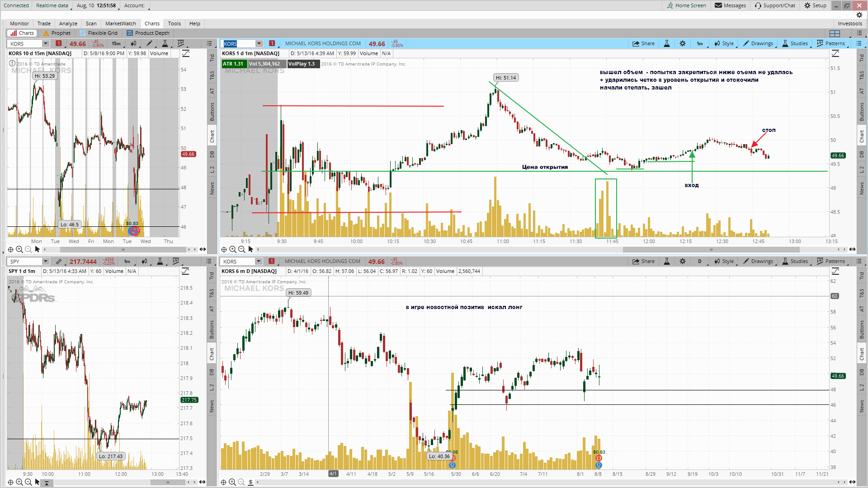Image resolution: width=868 pixels, height=488 pixels.
Task: Click the studies flask icon in SPY chart toolbar
Action: [160, 262]
